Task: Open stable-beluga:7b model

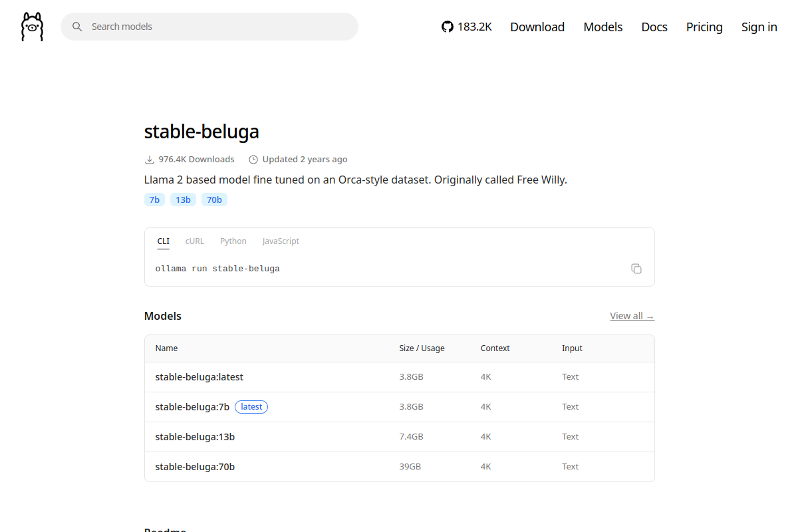Action: (x=192, y=407)
